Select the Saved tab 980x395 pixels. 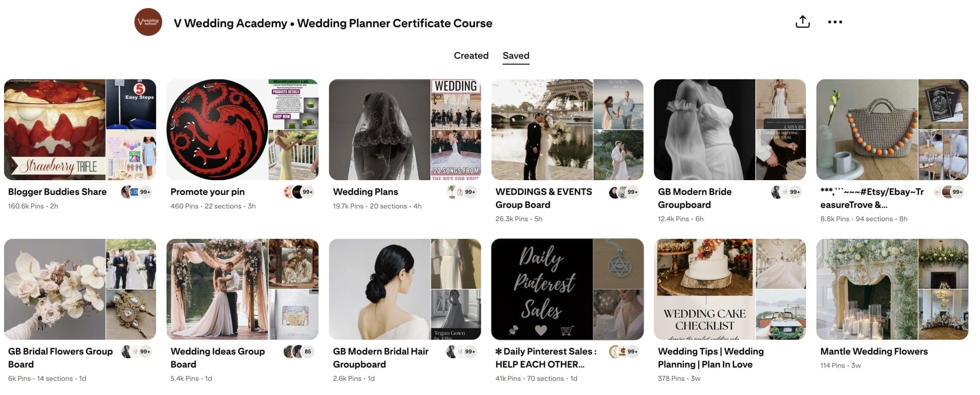tap(516, 56)
